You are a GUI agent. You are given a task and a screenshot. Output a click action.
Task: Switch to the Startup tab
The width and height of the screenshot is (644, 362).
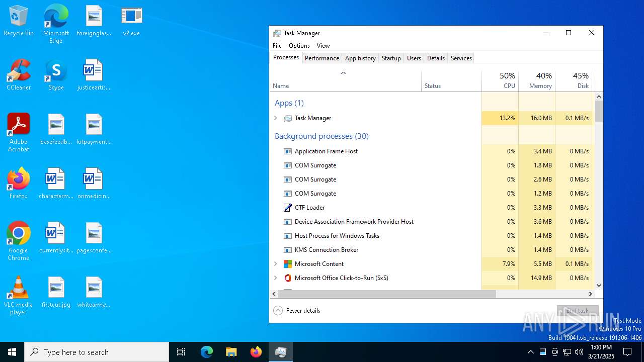pos(391,58)
